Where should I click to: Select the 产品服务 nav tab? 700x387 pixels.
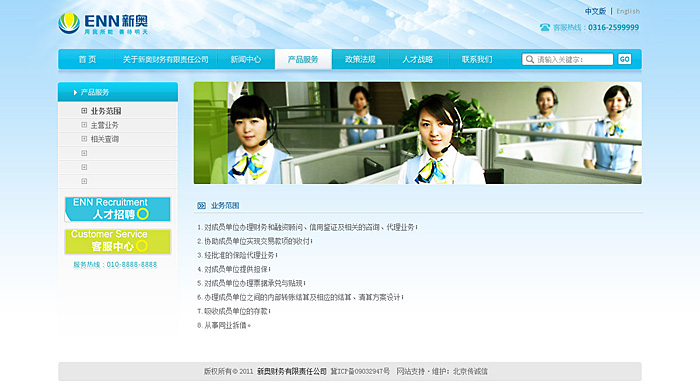[x=303, y=59]
